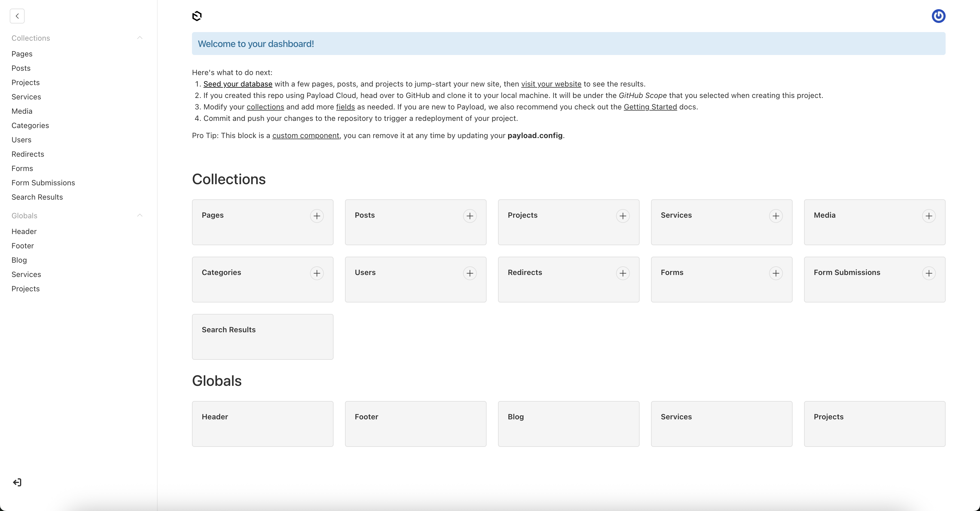Open Header global in sidebar
980x511 pixels.
click(24, 231)
